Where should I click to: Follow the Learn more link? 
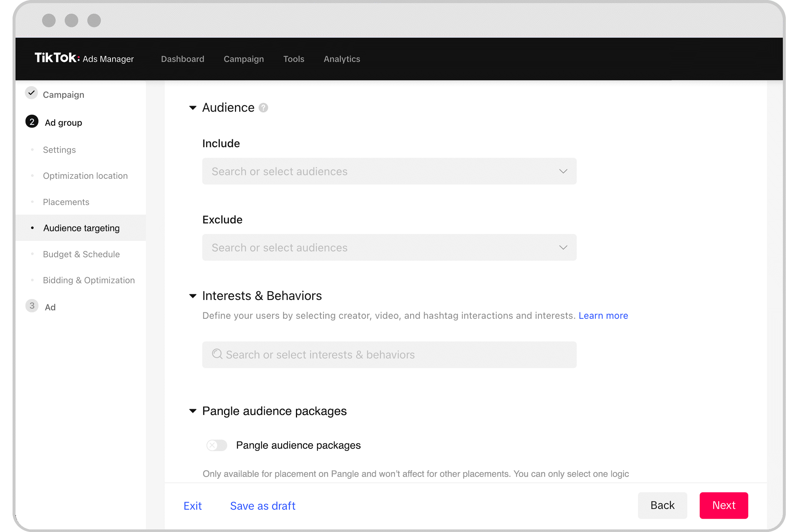(x=603, y=316)
